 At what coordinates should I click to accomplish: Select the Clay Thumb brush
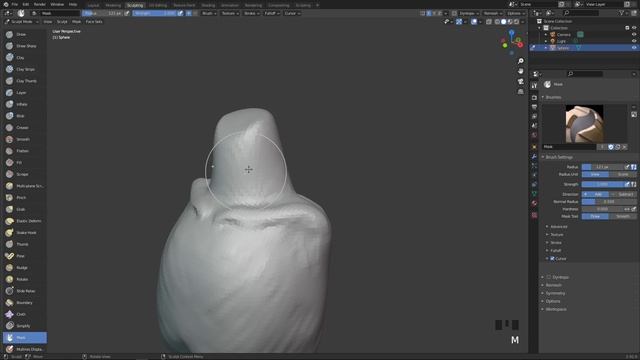pyautogui.click(x=24, y=81)
